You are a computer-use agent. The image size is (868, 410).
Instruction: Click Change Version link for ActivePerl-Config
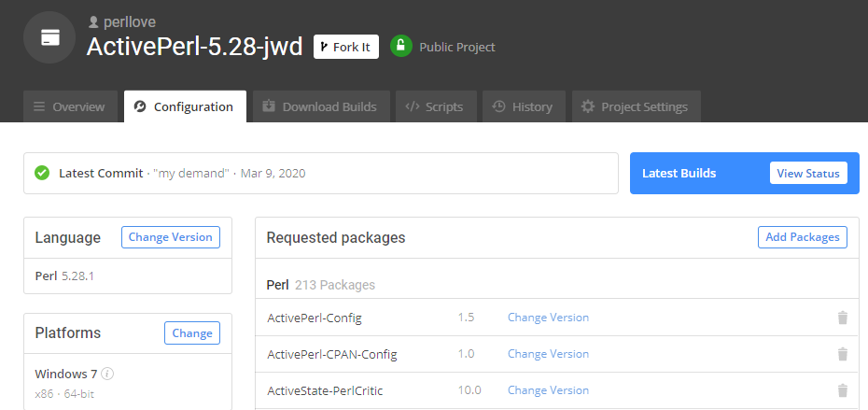(x=548, y=318)
